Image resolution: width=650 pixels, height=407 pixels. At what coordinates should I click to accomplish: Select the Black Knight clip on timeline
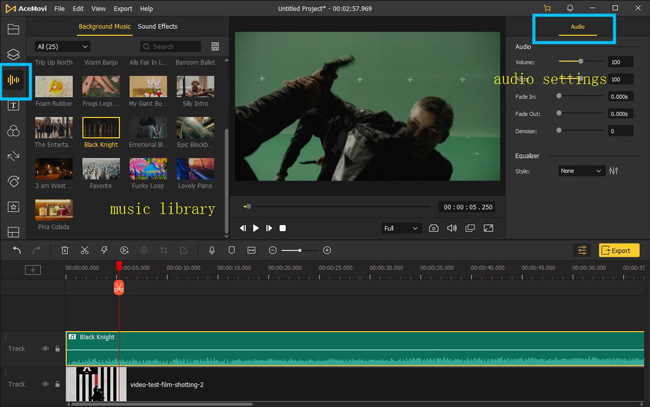(355, 349)
